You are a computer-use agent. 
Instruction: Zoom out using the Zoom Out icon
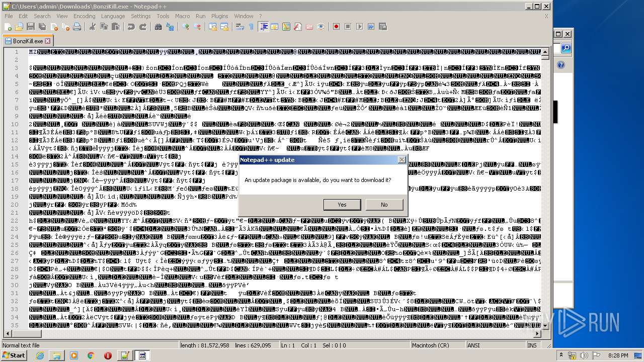coord(197,27)
